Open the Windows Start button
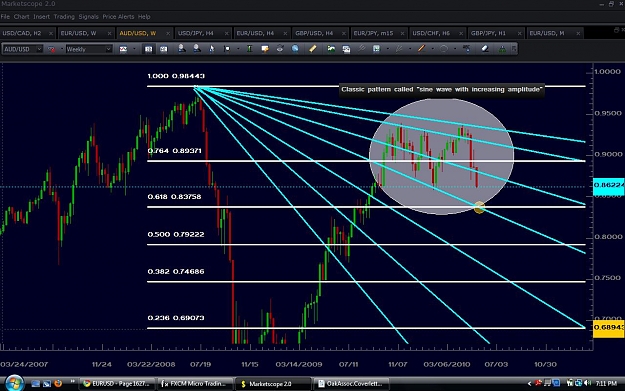 [x=14, y=383]
